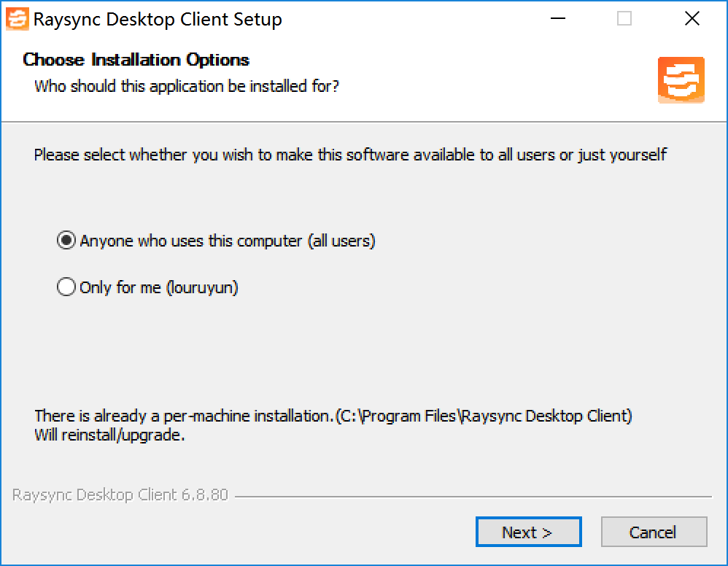The image size is (728, 566).
Task: Click the '(all users)' option label text
Action: 341,241
